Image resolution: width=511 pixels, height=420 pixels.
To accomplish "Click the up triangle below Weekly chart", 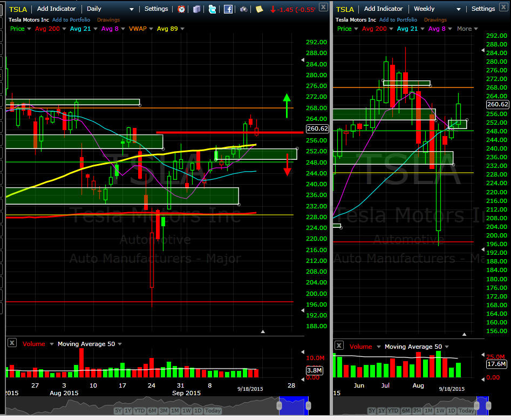I will pos(464,334).
